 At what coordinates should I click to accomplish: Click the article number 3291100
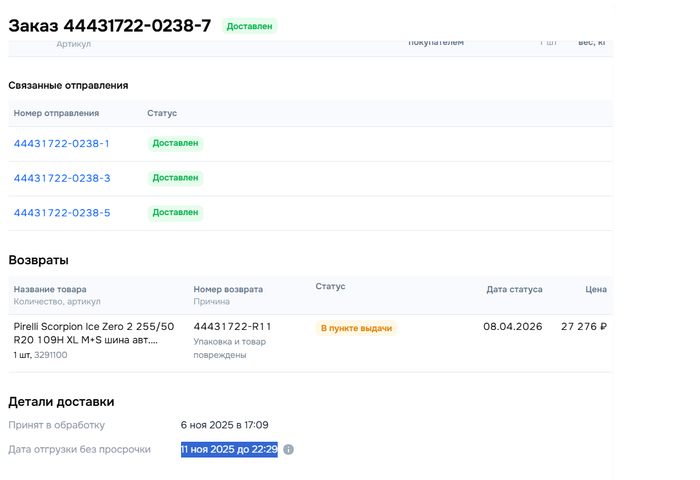pos(52,355)
